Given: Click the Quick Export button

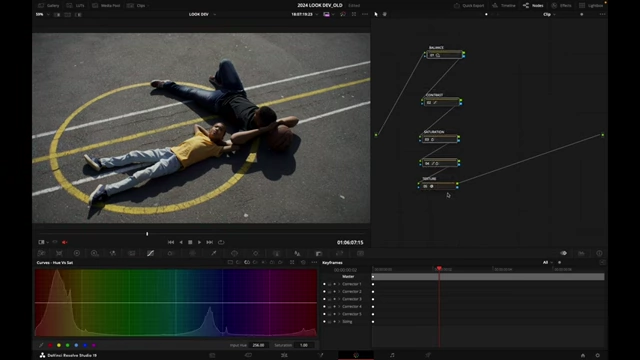Looking at the screenshot, I should point(469,5).
